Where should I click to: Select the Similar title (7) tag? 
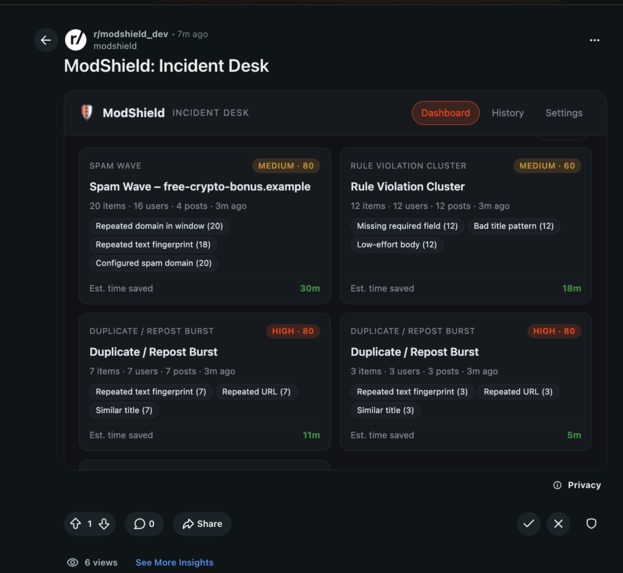pyautogui.click(x=124, y=410)
